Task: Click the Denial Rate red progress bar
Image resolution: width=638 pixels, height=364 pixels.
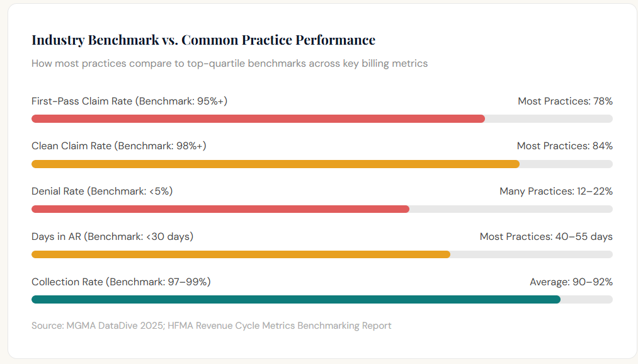Action: click(220, 209)
